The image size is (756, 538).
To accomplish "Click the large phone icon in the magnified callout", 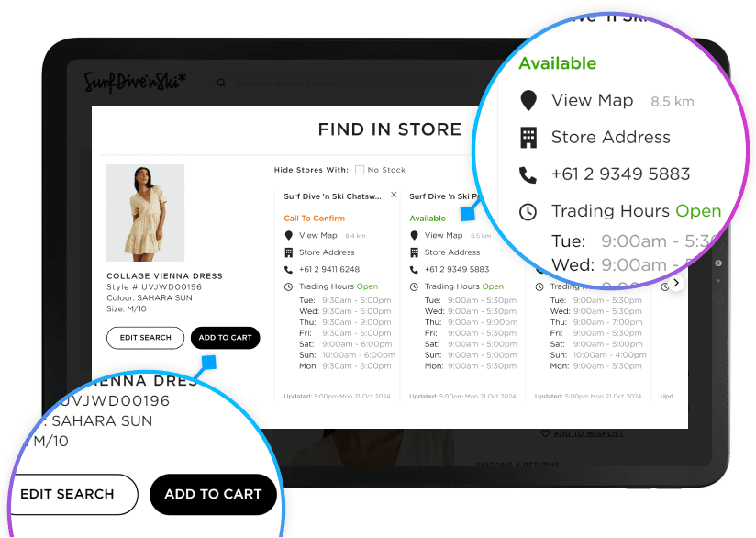I will pyautogui.click(x=528, y=174).
